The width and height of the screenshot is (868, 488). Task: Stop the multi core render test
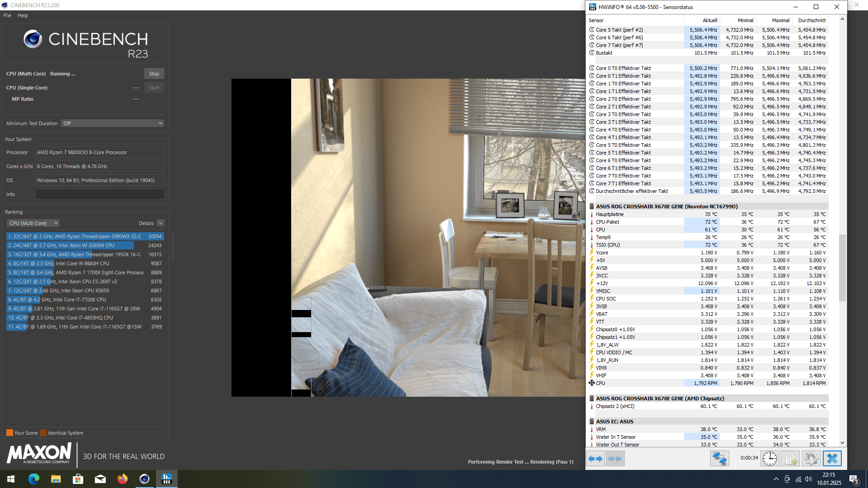click(154, 74)
